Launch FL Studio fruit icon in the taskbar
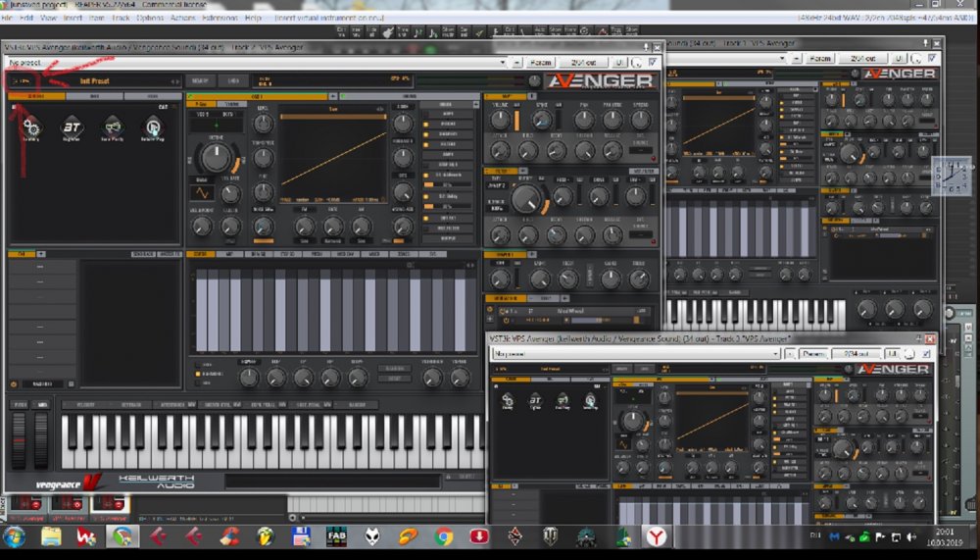 point(265,536)
